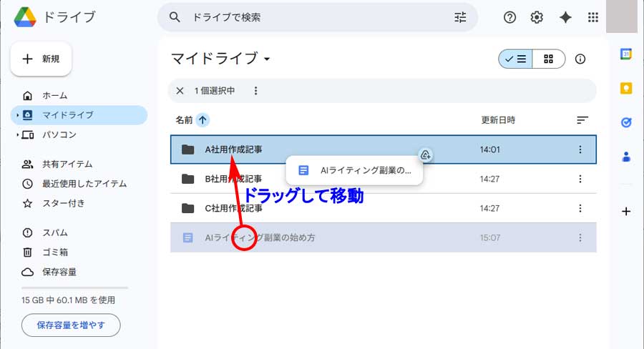The width and height of the screenshot is (644, 349).
Task: Expand パソコン tree in sidebar
Action: [17, 134]
